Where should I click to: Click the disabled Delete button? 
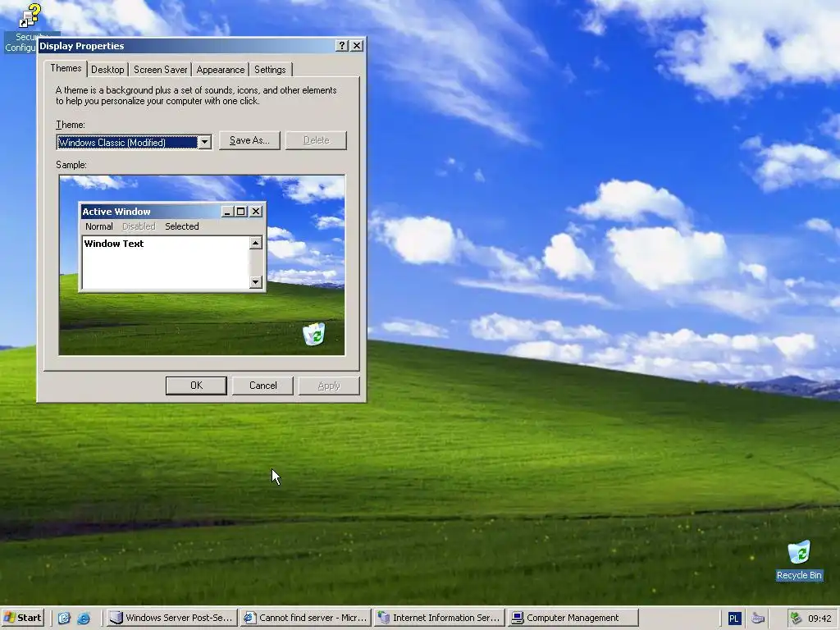pos(316,140)
